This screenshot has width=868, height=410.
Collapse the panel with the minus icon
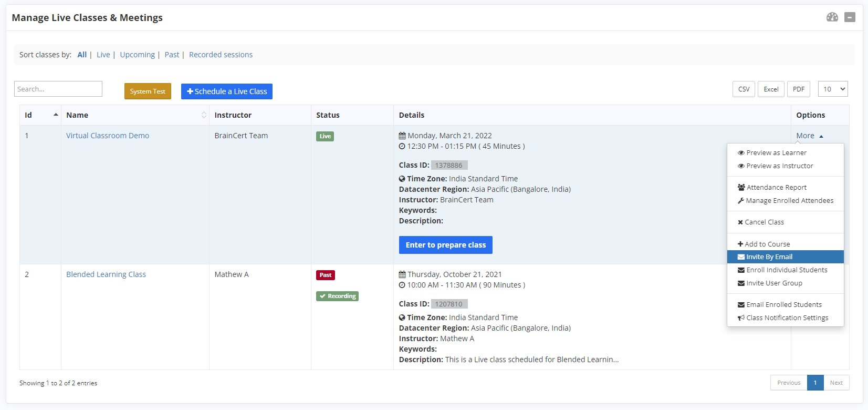850,17
